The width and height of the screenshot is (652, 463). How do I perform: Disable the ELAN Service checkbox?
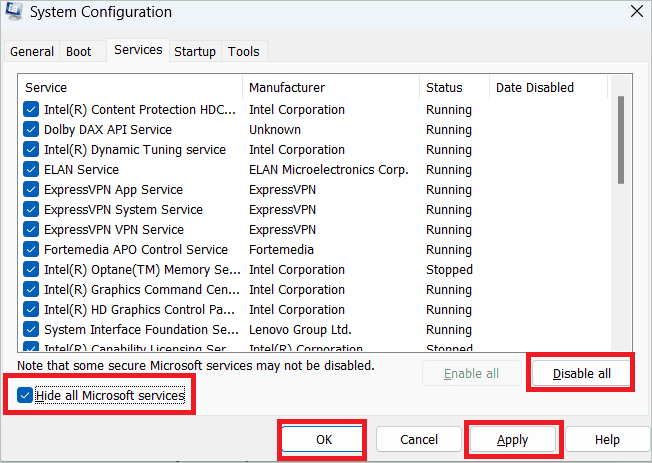click(x=31, y=169)
